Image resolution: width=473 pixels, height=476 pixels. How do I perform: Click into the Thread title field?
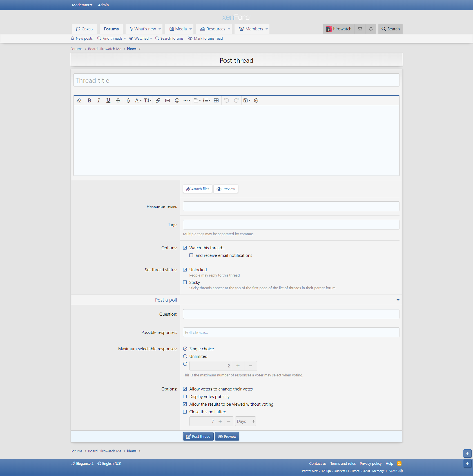pyautogui.click(x=236, y=80)
